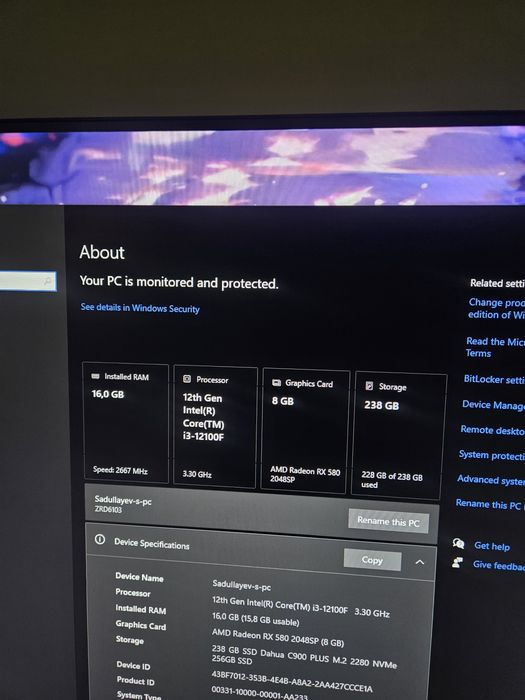Copy the device specifications

372,559
